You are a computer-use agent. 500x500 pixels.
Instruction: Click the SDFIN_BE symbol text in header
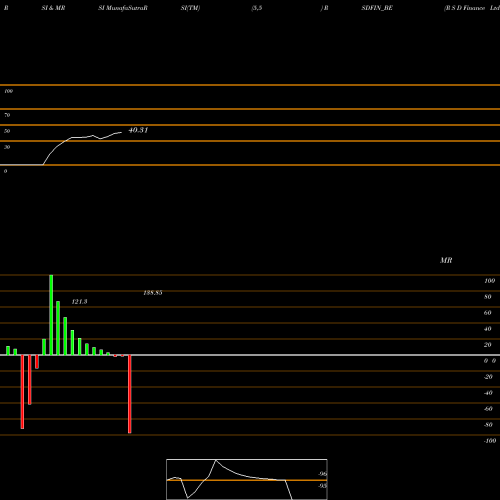tap(377, 8)
